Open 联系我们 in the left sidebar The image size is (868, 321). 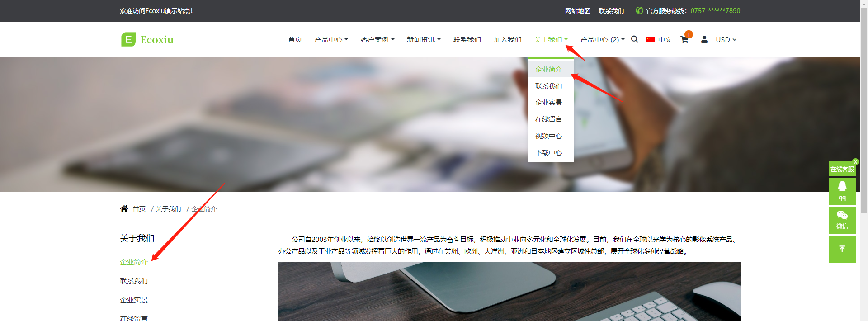pyautogui.click(x=134, y=281)
